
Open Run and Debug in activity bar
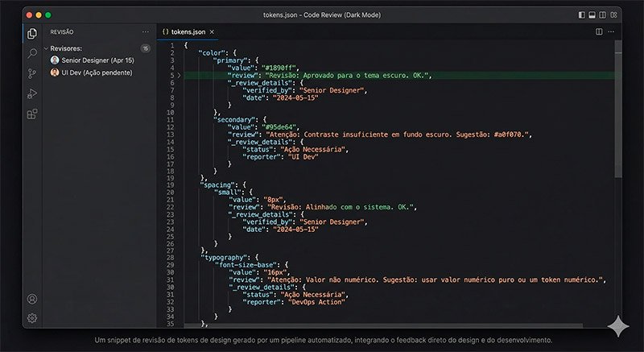(x=32, y=93)
